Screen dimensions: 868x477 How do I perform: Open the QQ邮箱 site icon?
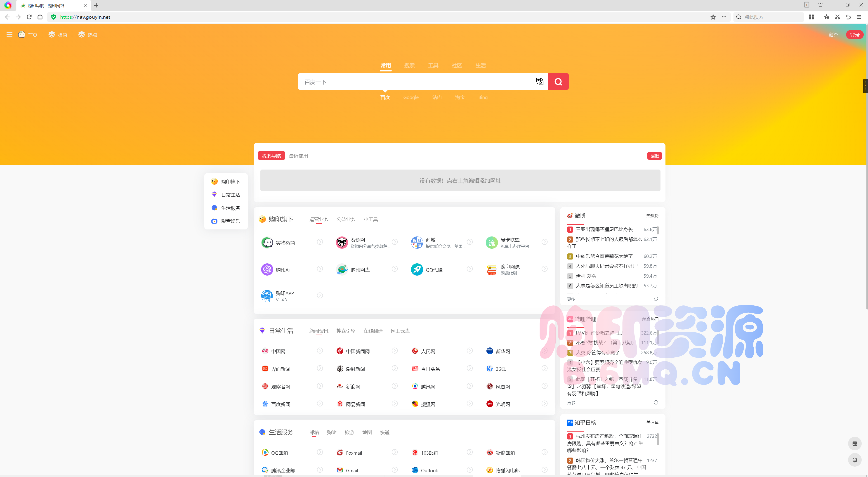[x=265, y=452]
